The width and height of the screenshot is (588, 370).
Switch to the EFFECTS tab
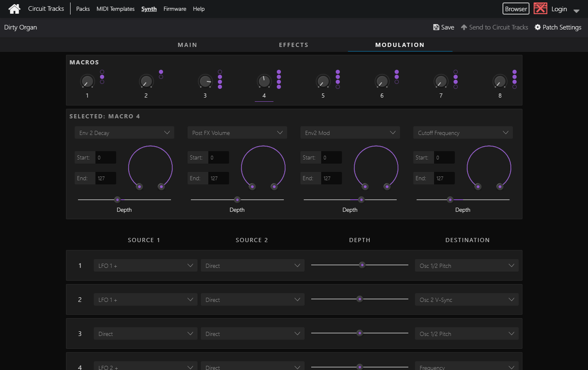293,44
